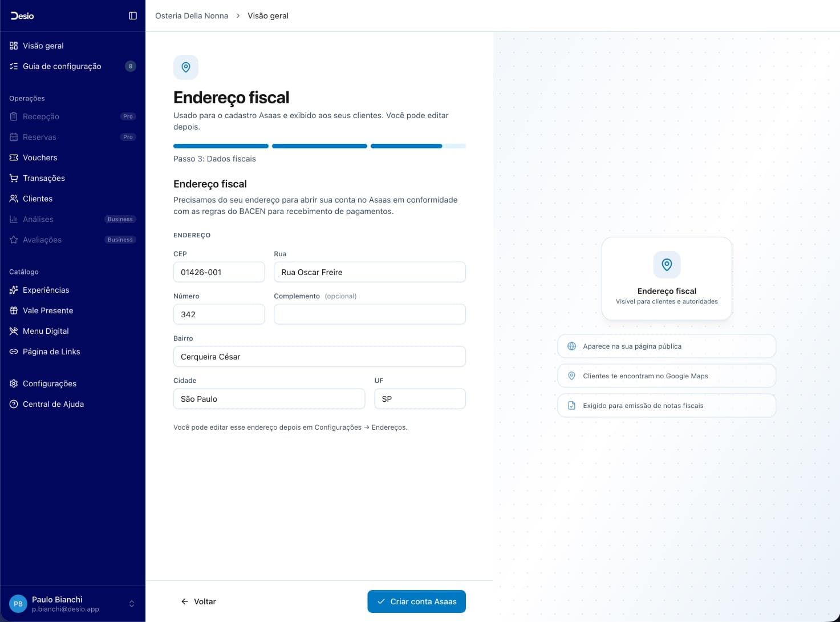The height and width of the screenshot is (622, 840).
Task: Expand the Paulo Bianchi account switcher
Action: [x=132, y=604]
